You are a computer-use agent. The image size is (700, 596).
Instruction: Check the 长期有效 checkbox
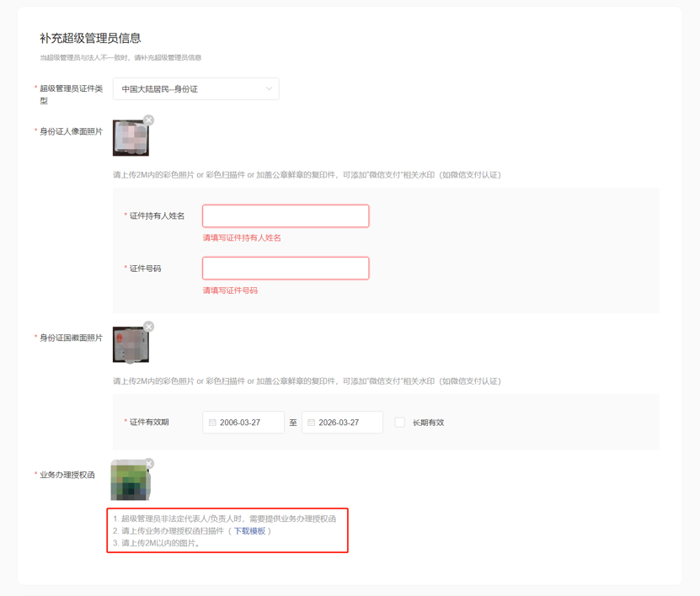click(399, 423)
